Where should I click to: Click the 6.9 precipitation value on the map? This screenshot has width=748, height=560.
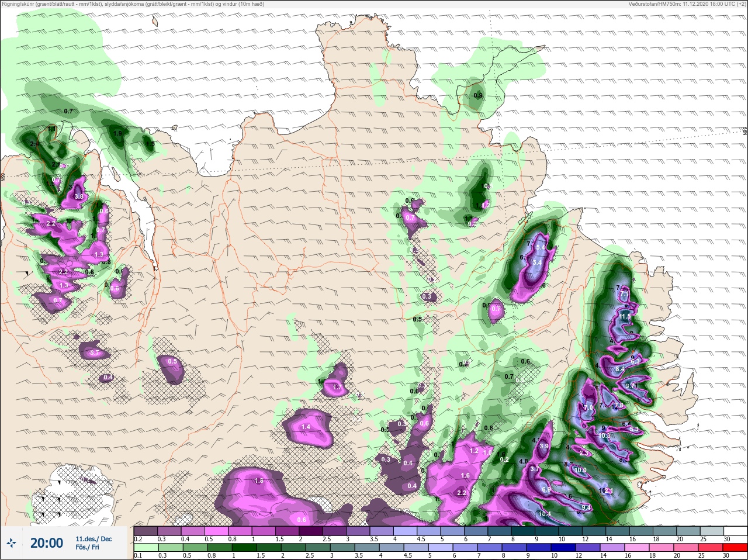pyautogui.click(x=546, y=489)
